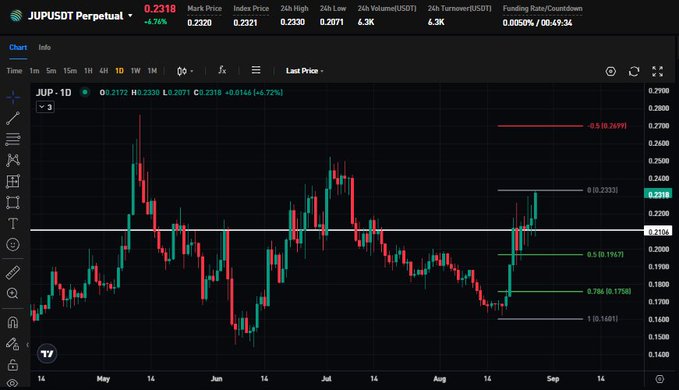Toggle lock all drawings

(13, 365)
